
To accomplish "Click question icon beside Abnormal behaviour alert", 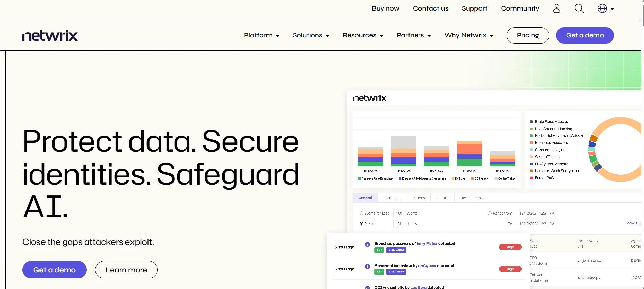I will point(367,266).
